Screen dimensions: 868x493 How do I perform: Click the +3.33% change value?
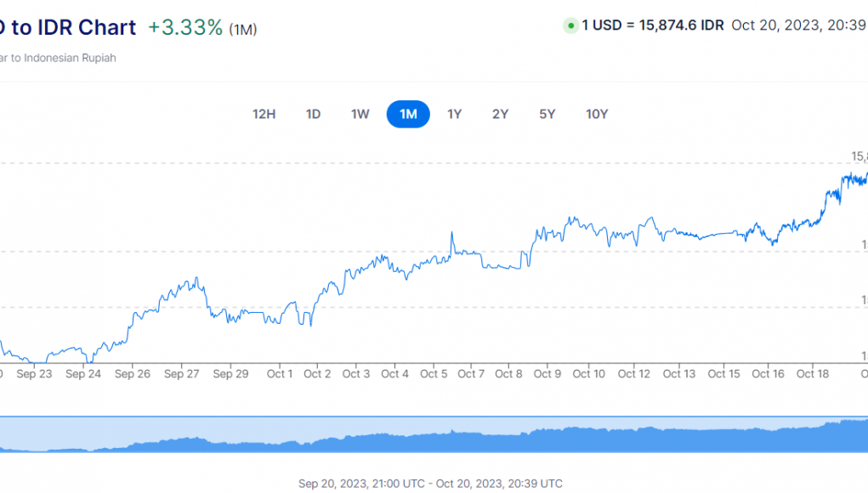[x=185, y=27]
